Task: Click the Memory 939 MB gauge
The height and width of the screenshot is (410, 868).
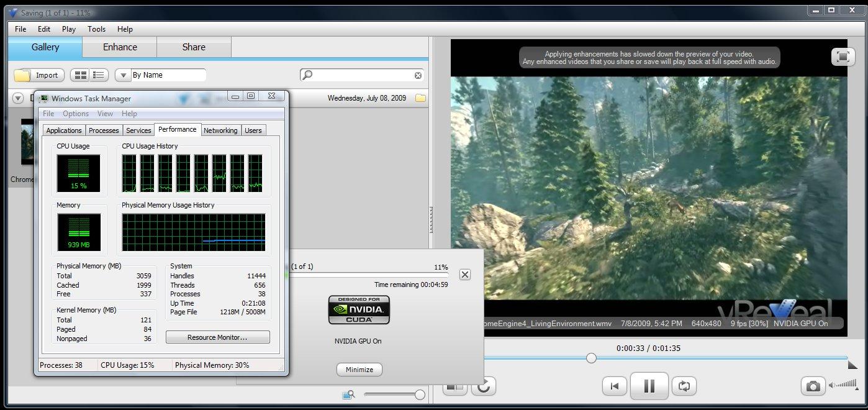Action: [78, 232]
